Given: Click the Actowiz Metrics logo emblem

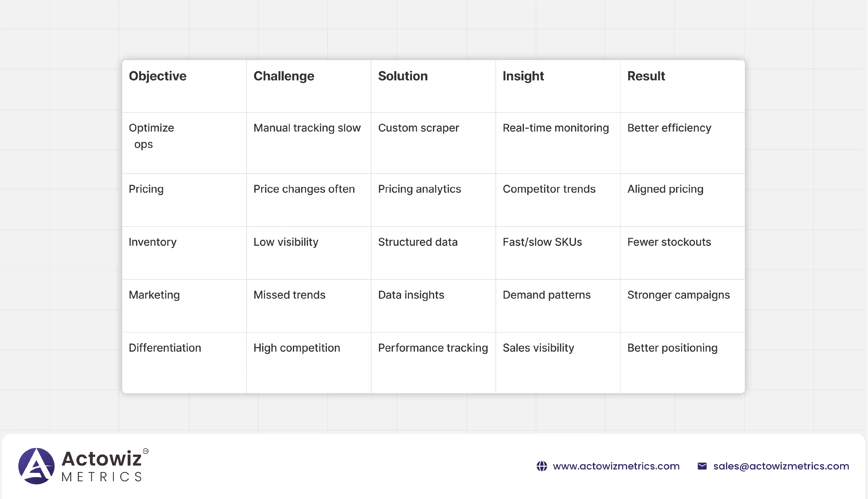Looking at the screenshot, I should coord(36,466).
